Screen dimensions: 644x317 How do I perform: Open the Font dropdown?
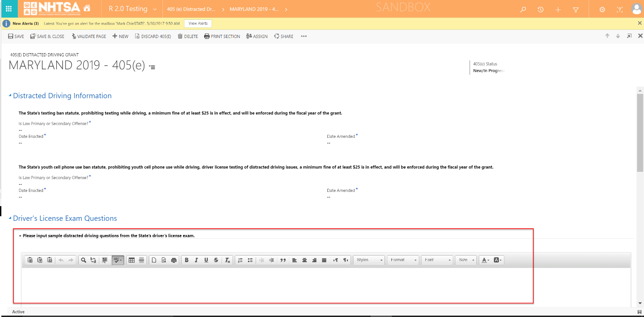[x=437, y=260]
